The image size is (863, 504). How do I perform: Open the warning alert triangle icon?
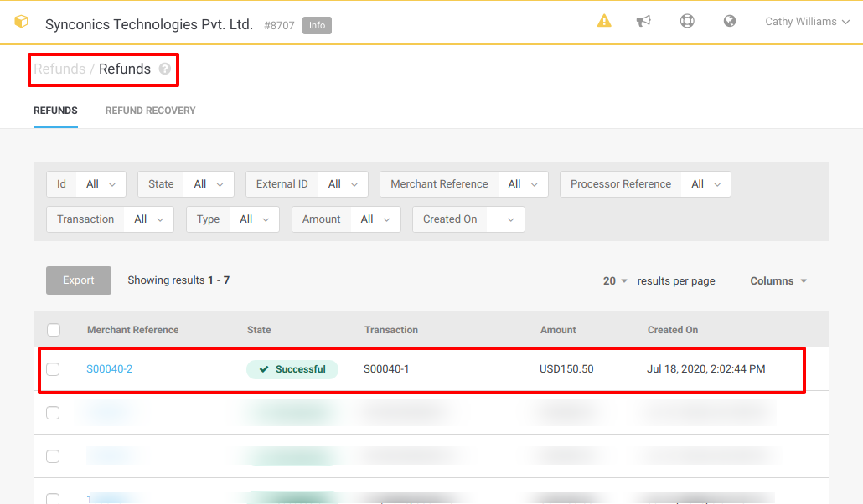[x=604, y=22]
